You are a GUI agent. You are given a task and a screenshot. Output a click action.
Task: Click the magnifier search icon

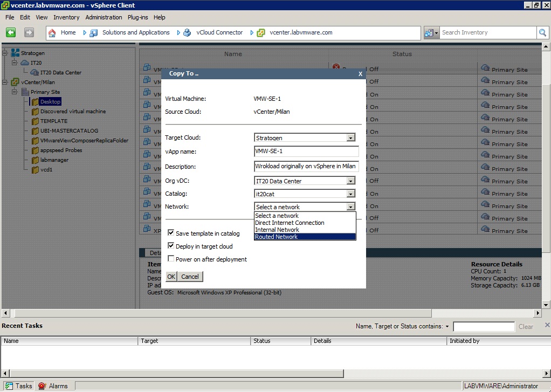pos(542,33)
